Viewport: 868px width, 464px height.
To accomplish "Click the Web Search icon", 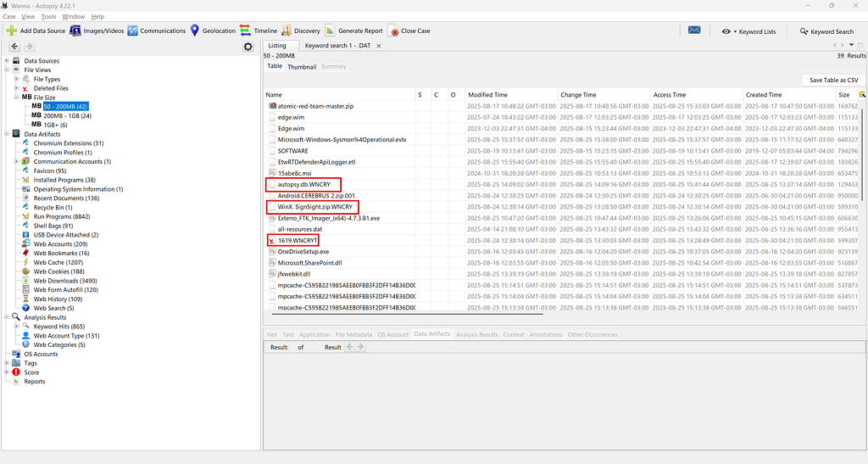I will pyautogui.click(x=25, y=308).
